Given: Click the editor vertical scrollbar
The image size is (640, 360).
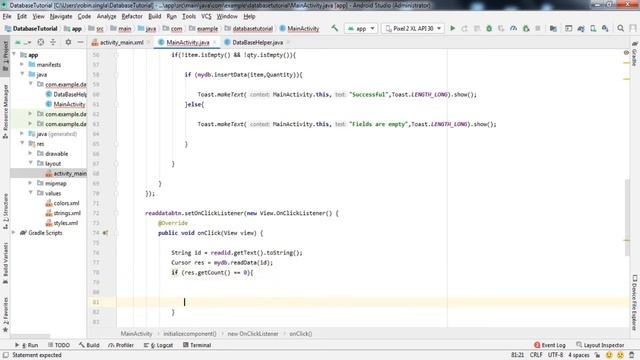Looking at the screenshot, I should 627,218.
